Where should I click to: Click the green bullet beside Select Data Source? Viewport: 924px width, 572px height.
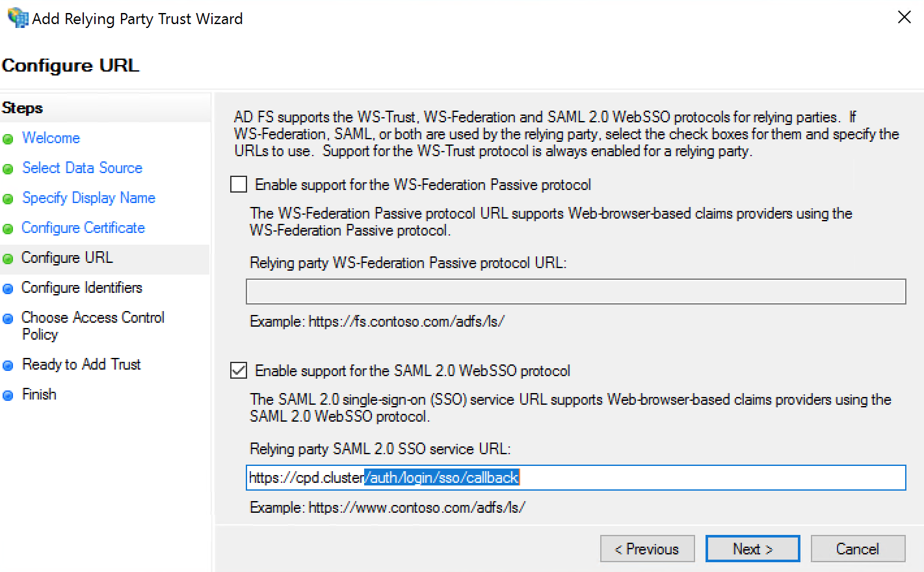click(8, 169)
